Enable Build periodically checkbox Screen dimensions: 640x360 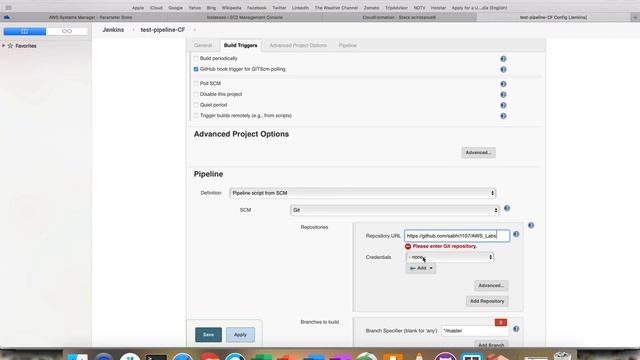196,58
